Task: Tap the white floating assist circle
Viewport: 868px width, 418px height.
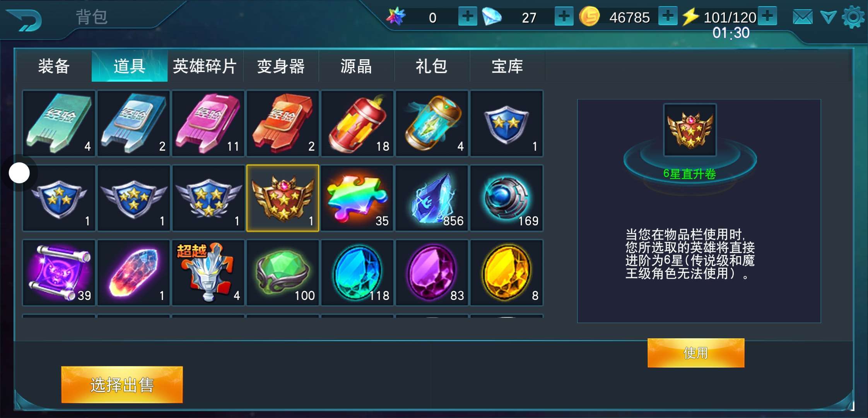Action: 19,173
